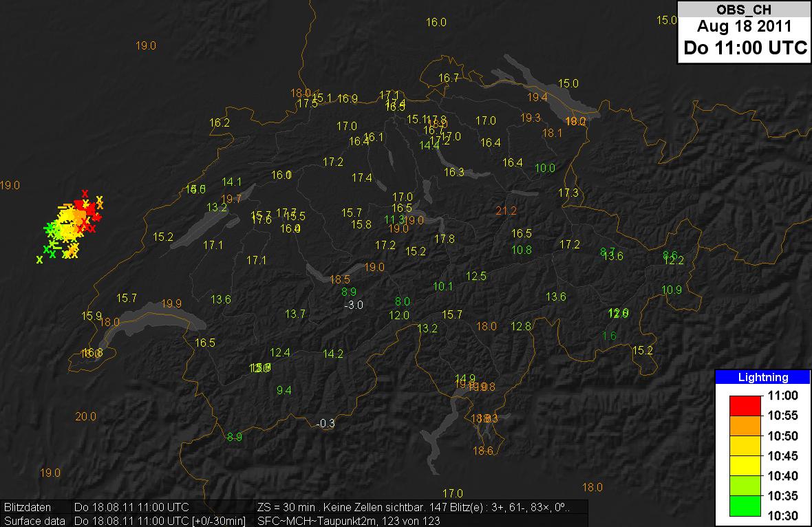This screenshot has width=812, height=527.
Task: Click the red 11:00 lightning legend swatch
Action: tap(745, 406)
